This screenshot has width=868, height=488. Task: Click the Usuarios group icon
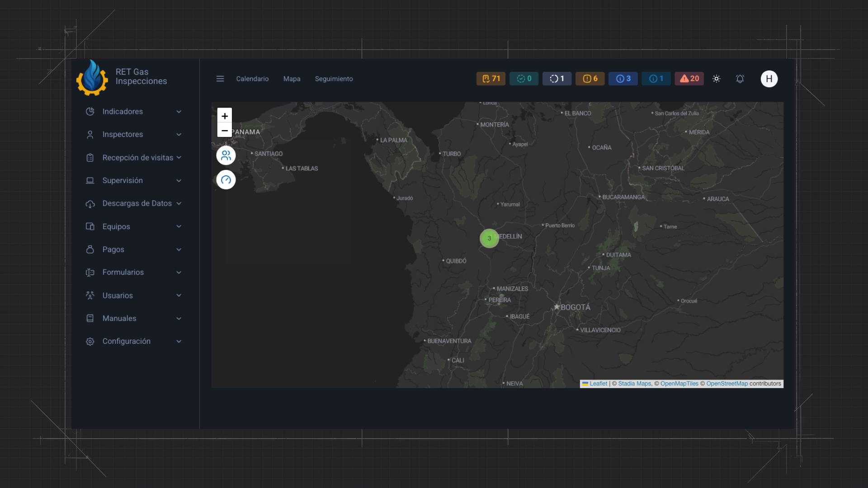90,296
